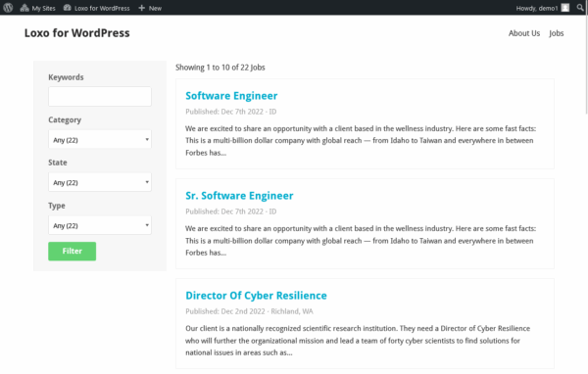588x374 pixels.
Task: Click the 'Showing 1 to 10 of 22 Jobs' text
Action: click(220, 68)
